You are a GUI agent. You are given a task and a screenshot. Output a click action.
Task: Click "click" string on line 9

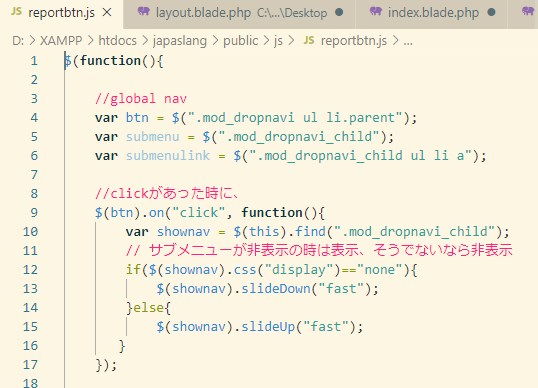tap(198, 212)
